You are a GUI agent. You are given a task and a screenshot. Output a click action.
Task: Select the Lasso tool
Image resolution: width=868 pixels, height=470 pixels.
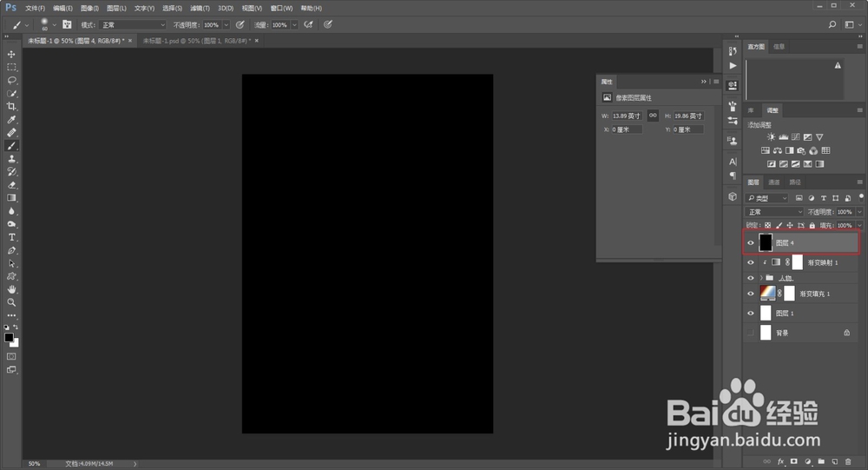(11, 81)
